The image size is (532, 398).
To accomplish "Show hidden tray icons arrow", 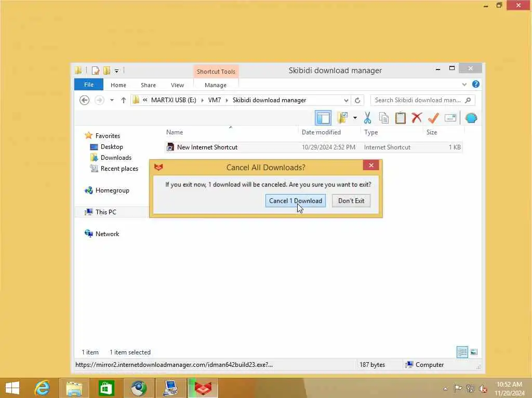I will 445,389.
